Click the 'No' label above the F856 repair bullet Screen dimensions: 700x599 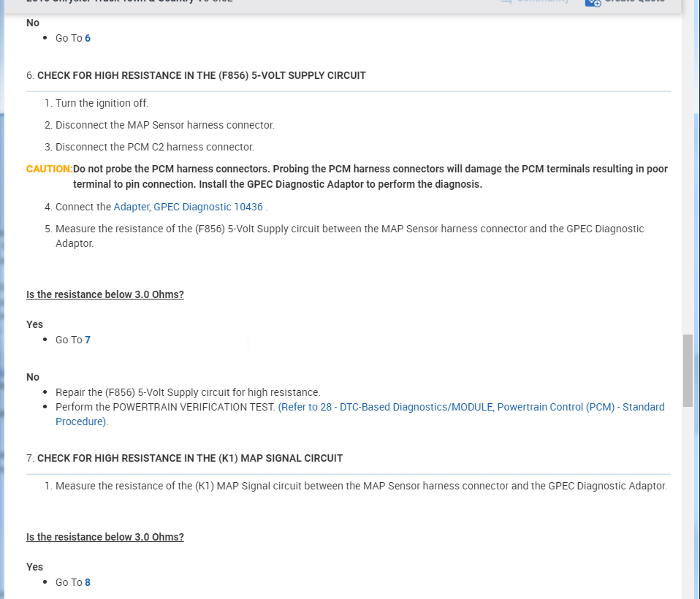[x=33, y=377]
